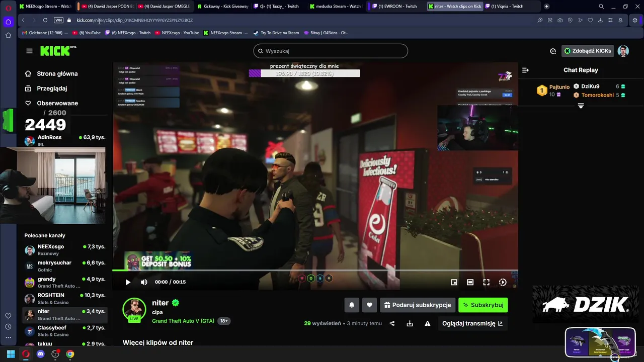644x362 pixels.
Task: Click Podaruj subskrypcje button
Action: tap(417, 305)
